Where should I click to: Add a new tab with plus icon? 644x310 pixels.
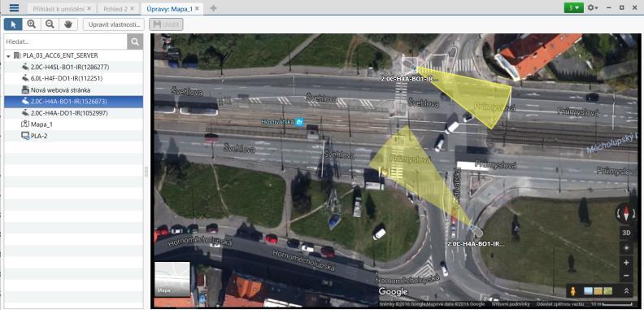coord(213,8)
